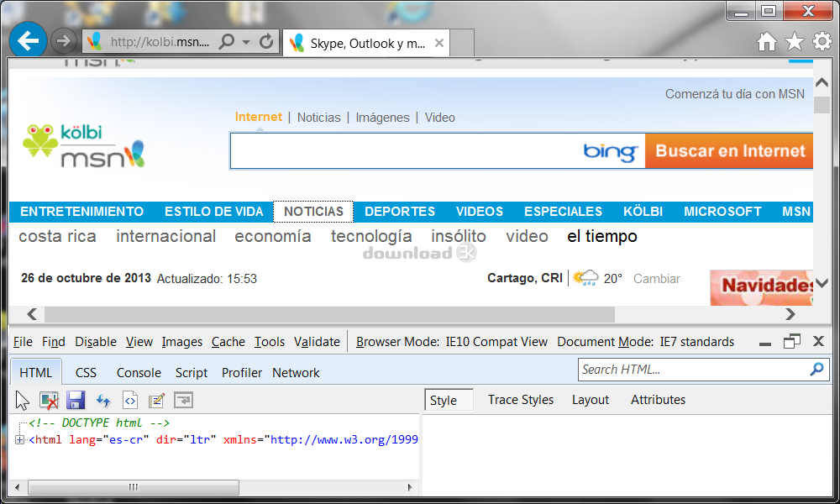840x504 pixels.
Task: Click the Buscar en Internet button
Action: [x=730, y=151]
